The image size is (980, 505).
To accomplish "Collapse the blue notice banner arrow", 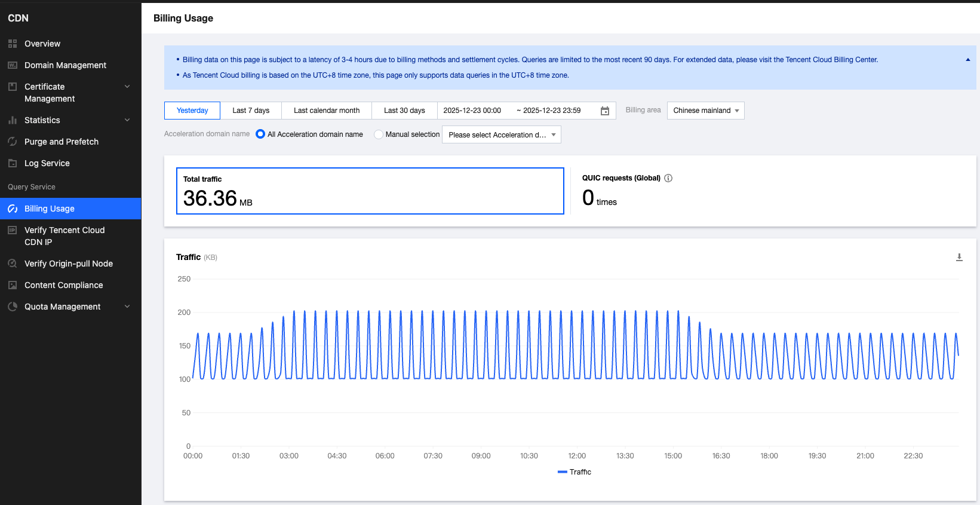I will pos(967,60).
